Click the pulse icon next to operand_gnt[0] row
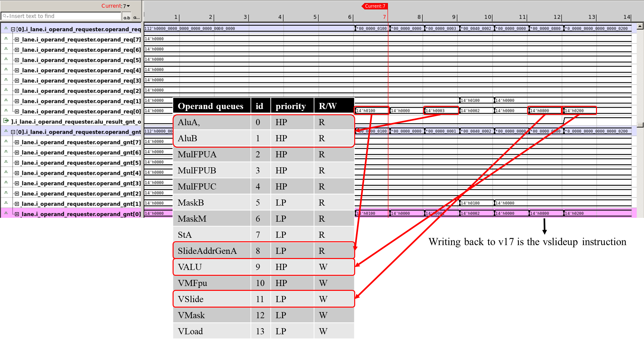The height and width of the screenshot is (342, 644). click(5, 214)
